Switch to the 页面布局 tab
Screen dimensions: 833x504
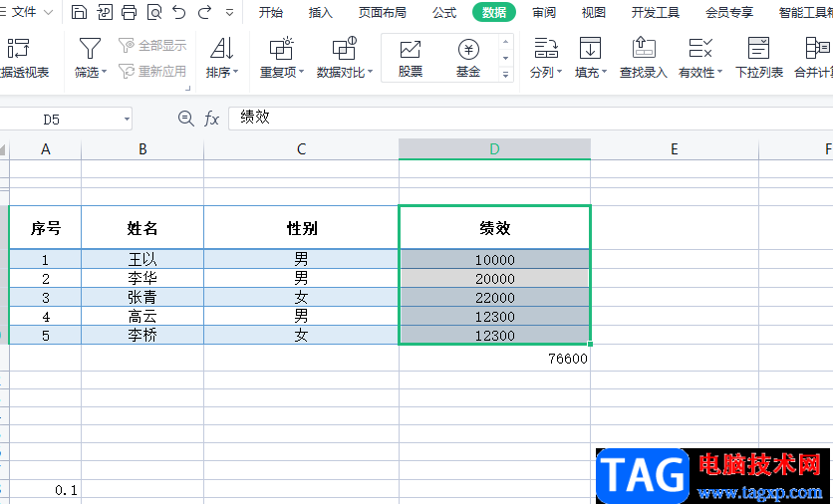[x=382, y=13]
